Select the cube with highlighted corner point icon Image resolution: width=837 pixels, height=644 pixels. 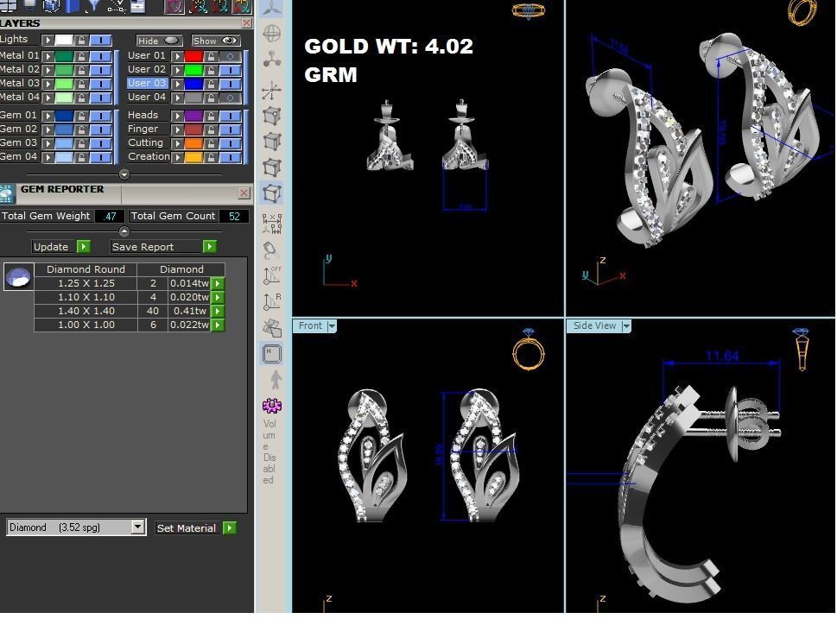[x=272, y=116]
